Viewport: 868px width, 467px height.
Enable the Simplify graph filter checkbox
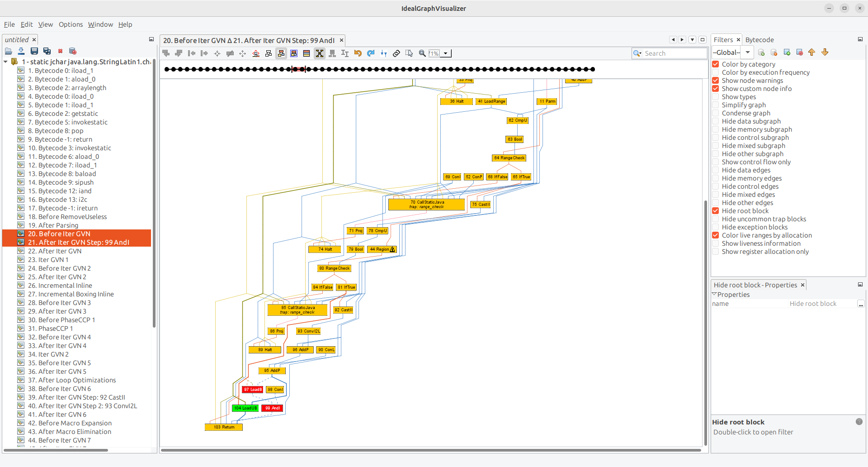tap(716, 105)
